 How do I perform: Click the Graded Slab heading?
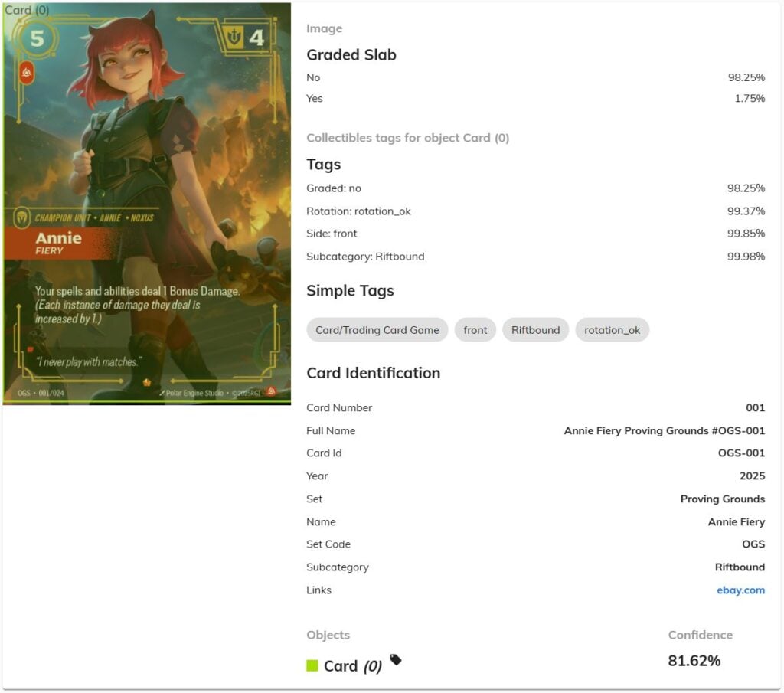(351, 54)
